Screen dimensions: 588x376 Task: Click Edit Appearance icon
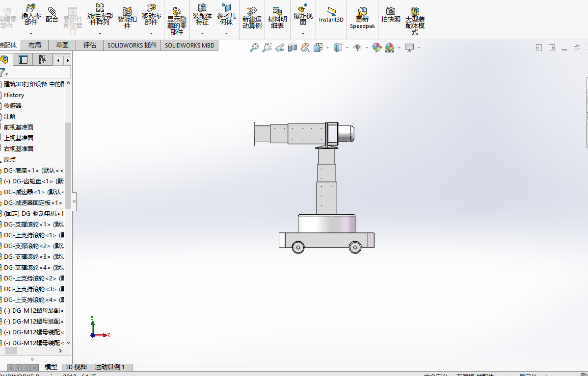click(x=377, y=48)
